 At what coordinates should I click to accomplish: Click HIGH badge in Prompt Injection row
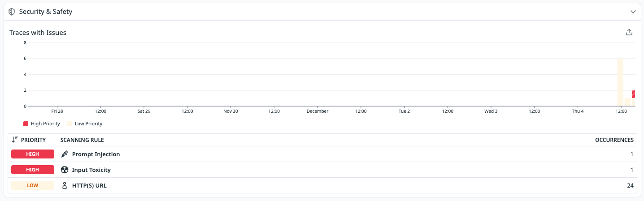pos(33,154)
